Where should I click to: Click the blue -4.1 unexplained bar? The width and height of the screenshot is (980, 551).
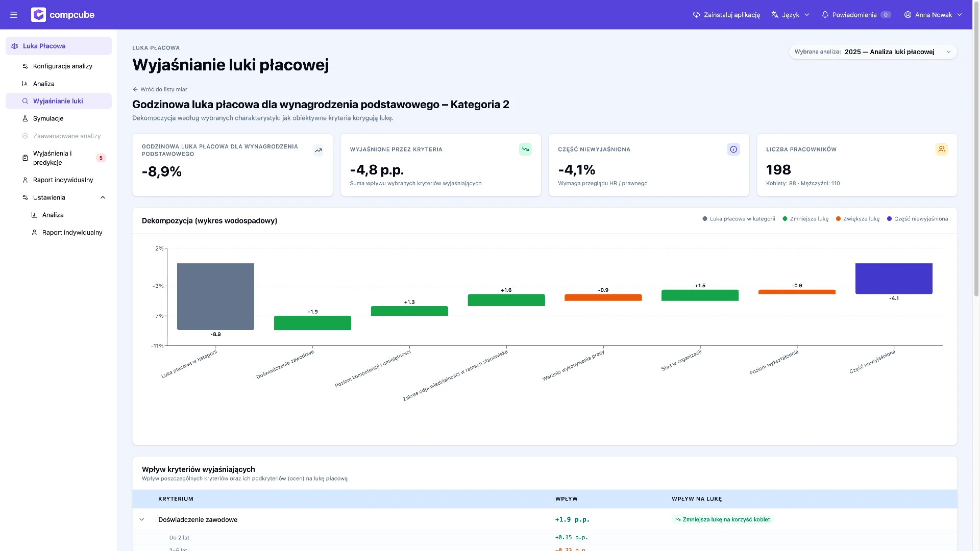coord(894,279)
